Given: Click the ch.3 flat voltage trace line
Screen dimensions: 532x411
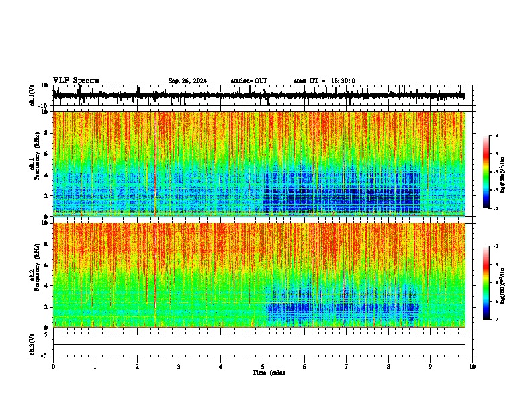Looking at the screenshot, I should click(x=259, y=345).
